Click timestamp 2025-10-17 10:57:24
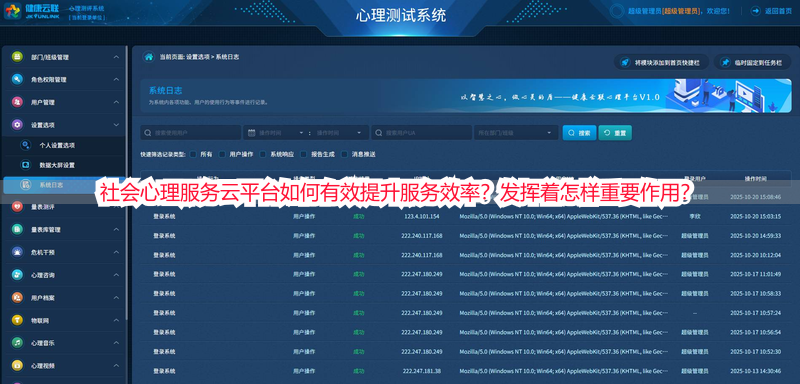This screenshot has height=384, width=800. 755,313
